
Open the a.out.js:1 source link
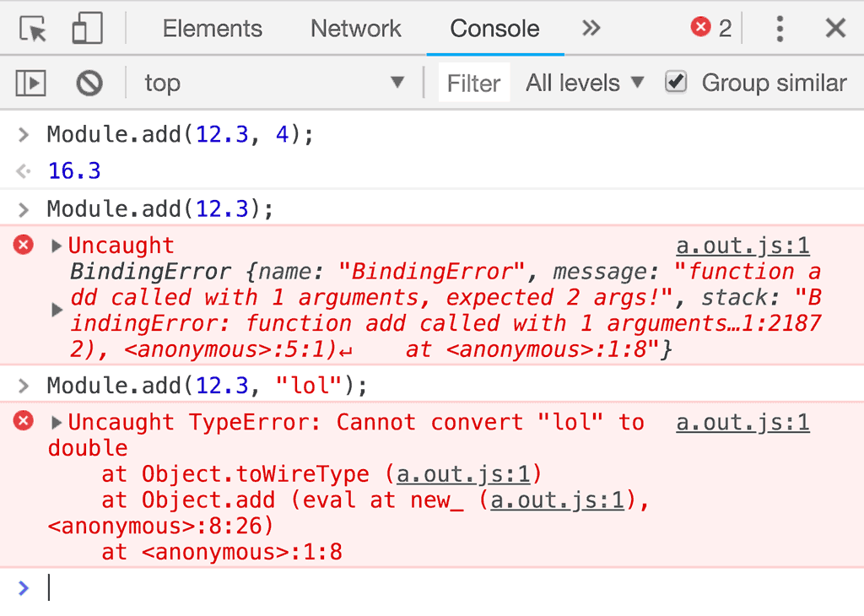click(742, 245)
